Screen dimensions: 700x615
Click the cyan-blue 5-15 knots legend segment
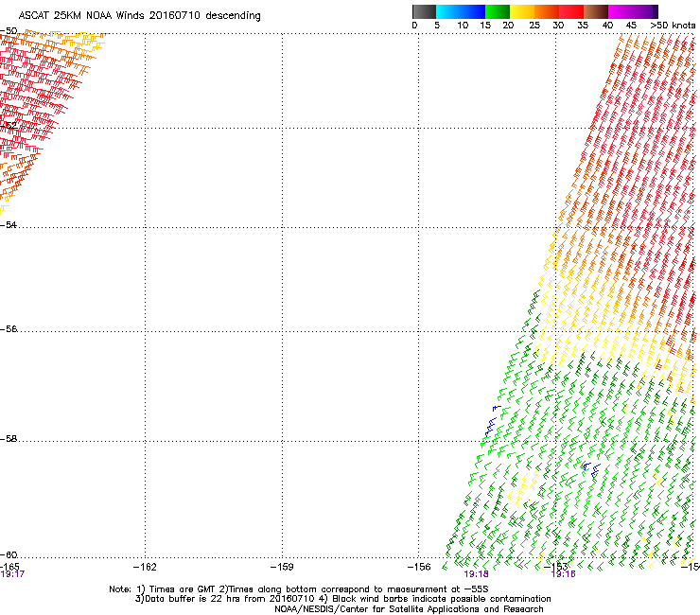tap(461, 11)
